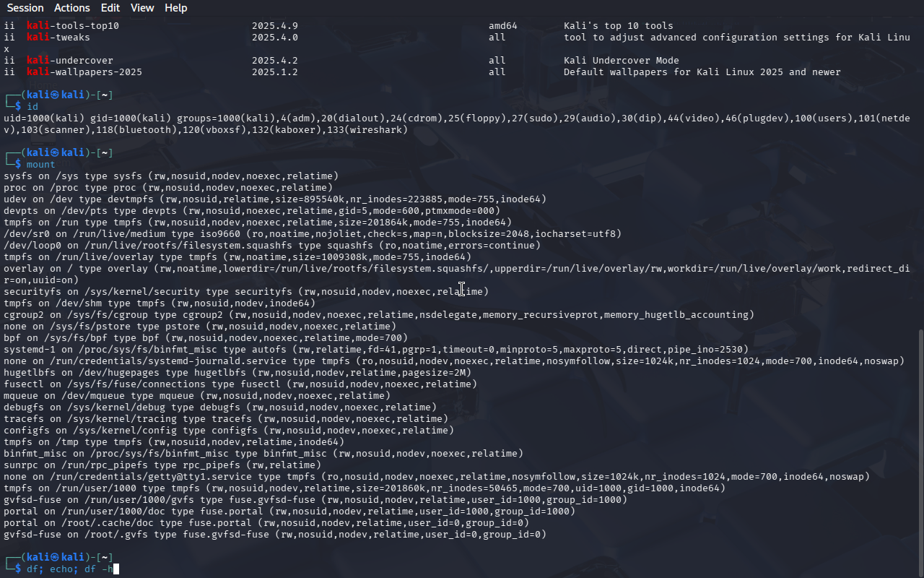
Task: Click the kali-wallpapers-2025 package name
Action: pos(84,72)
